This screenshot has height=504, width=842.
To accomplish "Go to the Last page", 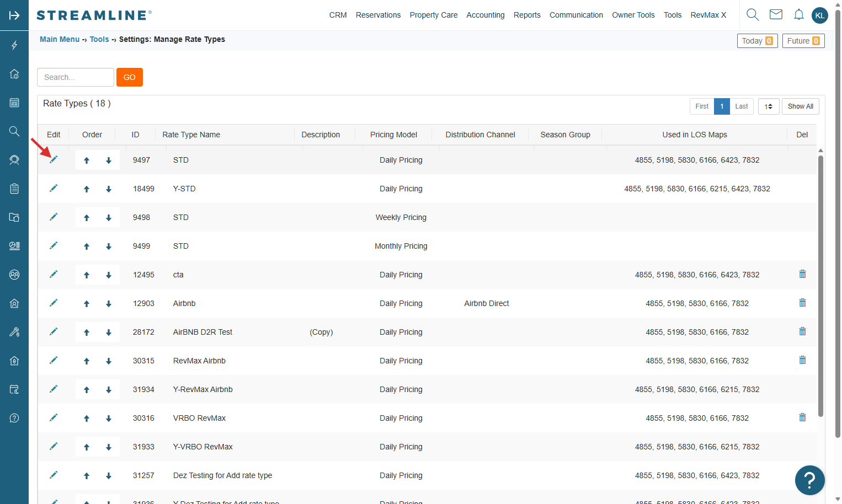I will coord(742,106).
